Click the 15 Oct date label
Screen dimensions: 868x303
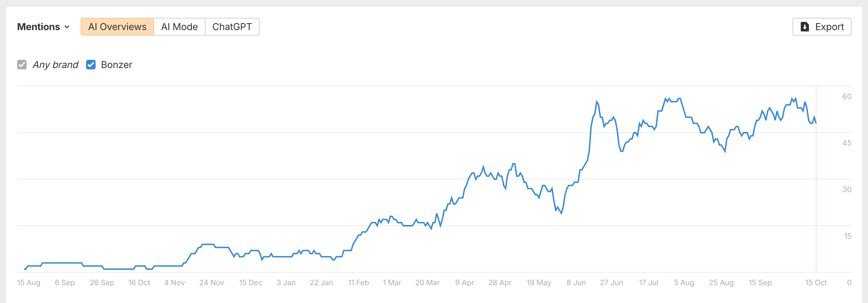tap(816, 283)
